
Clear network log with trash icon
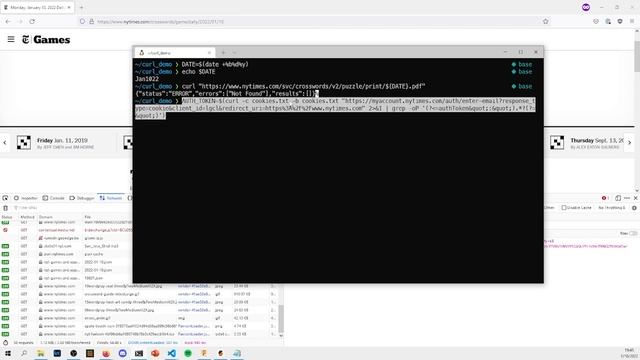click(x=5, y=208)
